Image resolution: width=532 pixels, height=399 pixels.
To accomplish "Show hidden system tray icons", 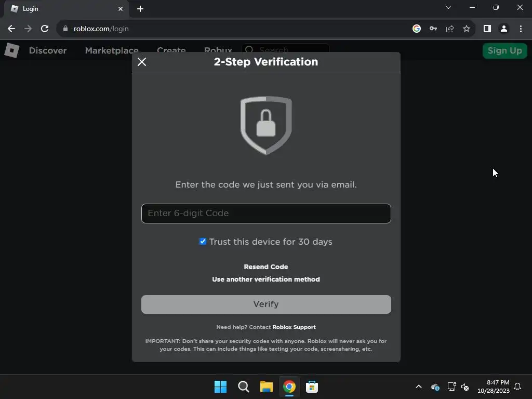I will tap(419, 387).
